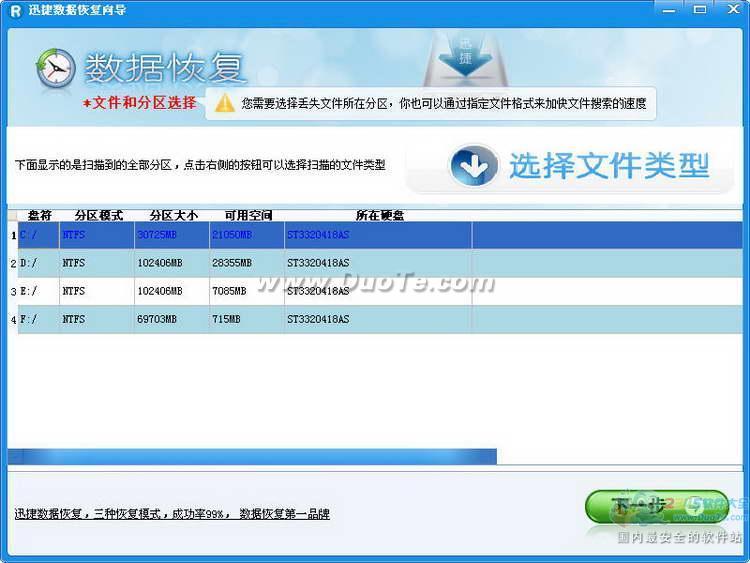Image resolution: width=750 pixels, height=563 pixels.
Task: Open the 迅捷数据恢复 promotional link
Action: click(x=172, y=514)
